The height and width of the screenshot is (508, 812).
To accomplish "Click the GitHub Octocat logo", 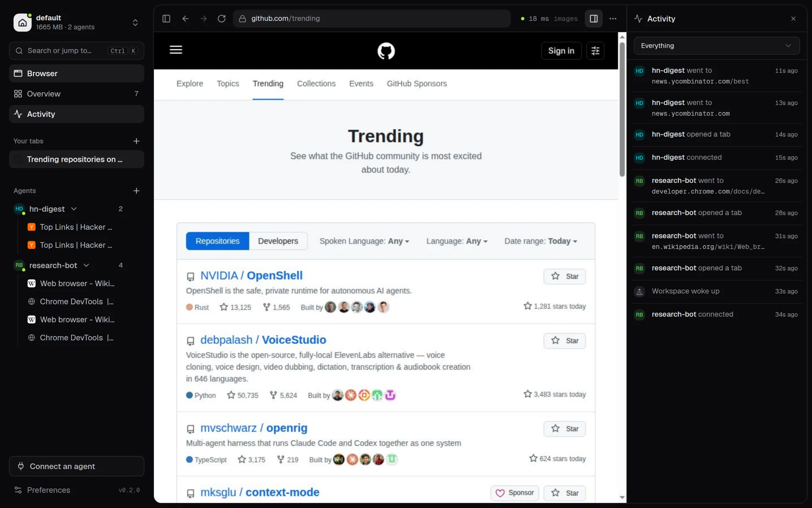I will pyautogui.click(x=386, y=51).
